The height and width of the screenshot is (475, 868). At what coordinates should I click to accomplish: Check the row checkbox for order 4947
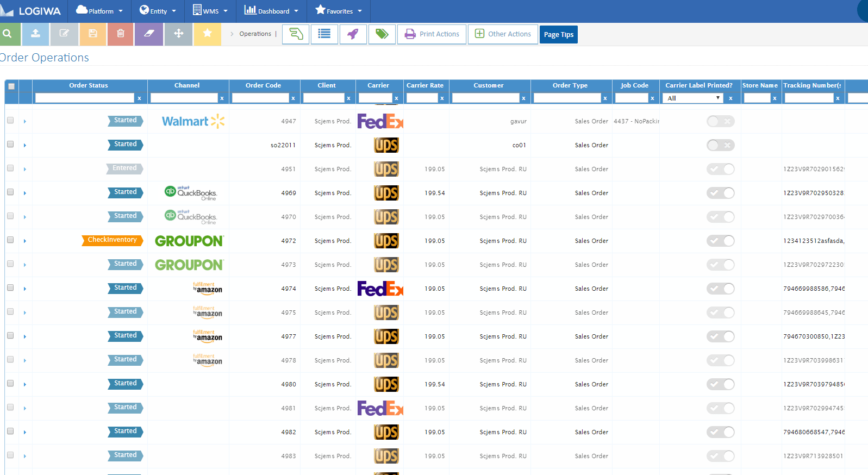pyautogui.click(x=10, y=120)
